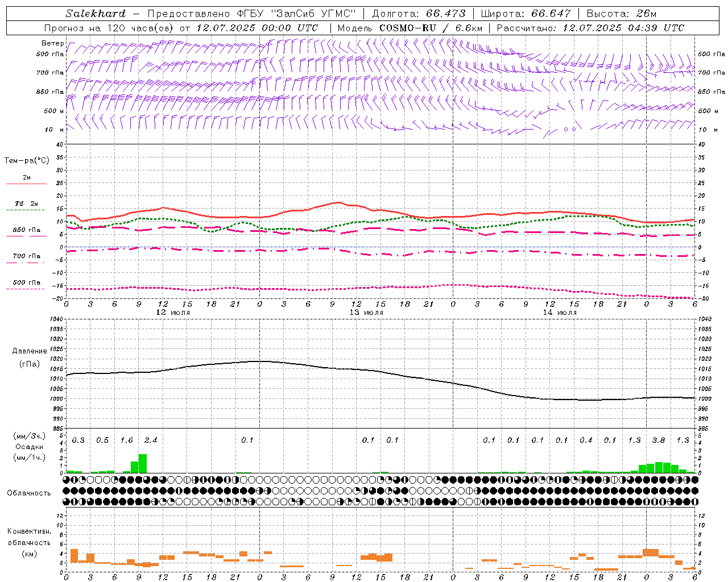728x582 pixels.
Task: Click the "1.6" precipitation total value
Action: [126, 440]
